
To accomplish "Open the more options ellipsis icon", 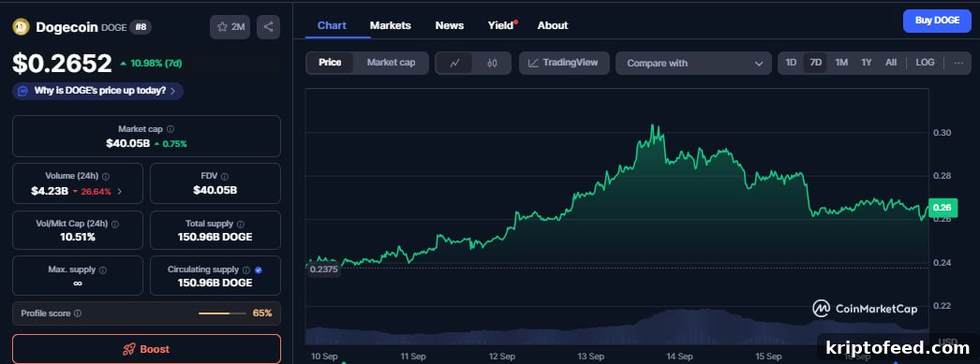I will click(x=958, y=63).
